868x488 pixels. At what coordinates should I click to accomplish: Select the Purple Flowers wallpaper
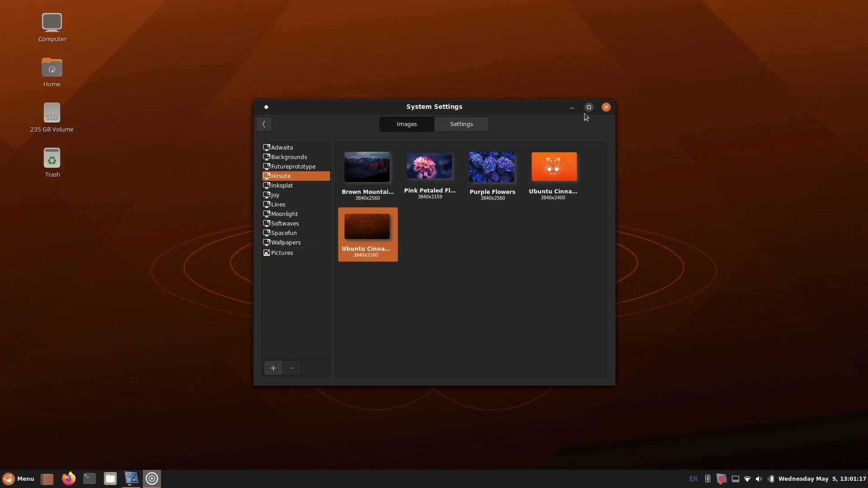pos(492,167)
